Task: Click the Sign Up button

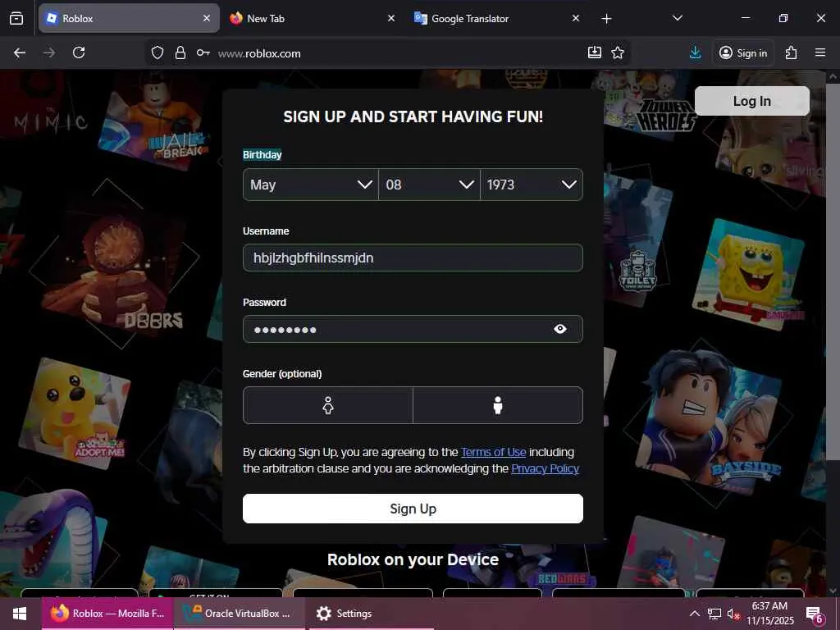Action: pos(413,509)
